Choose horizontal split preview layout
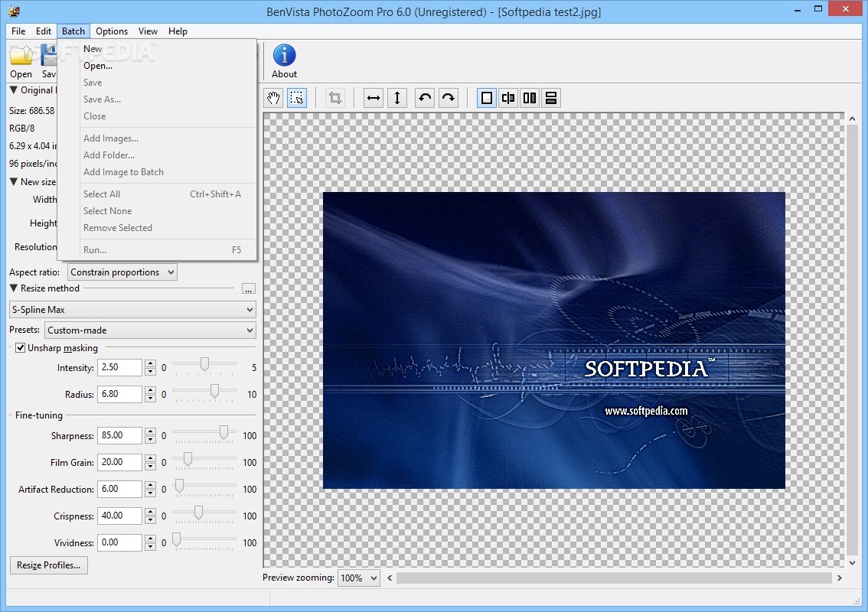868x612 pixels. pyautogui.click(x=551, y=98)
